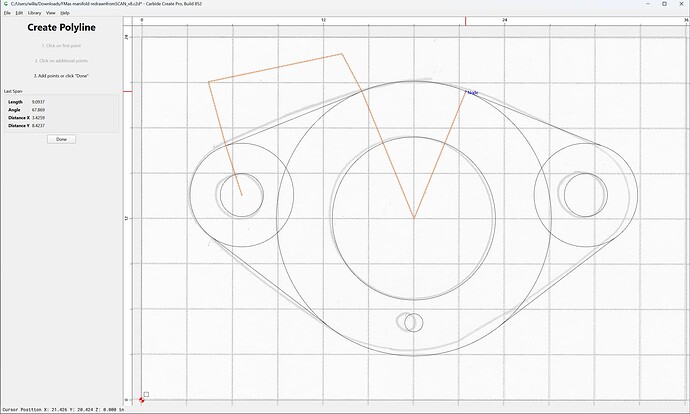Click the polyline start point in the left hole

click(x=242, y=195)
